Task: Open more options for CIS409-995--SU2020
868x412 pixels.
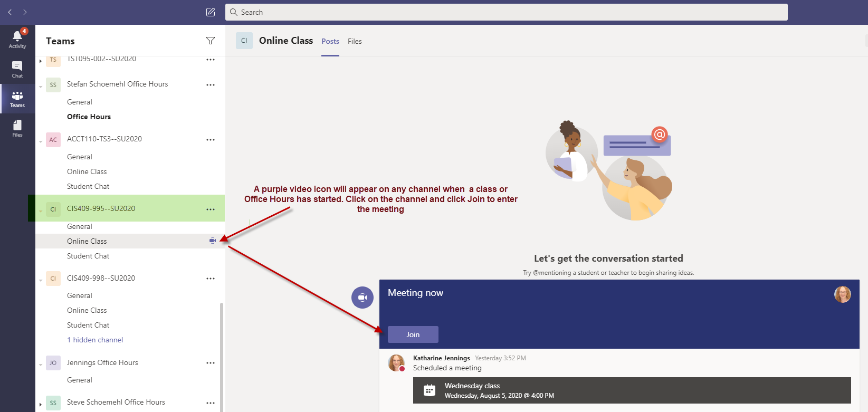Action: (211, 209)
